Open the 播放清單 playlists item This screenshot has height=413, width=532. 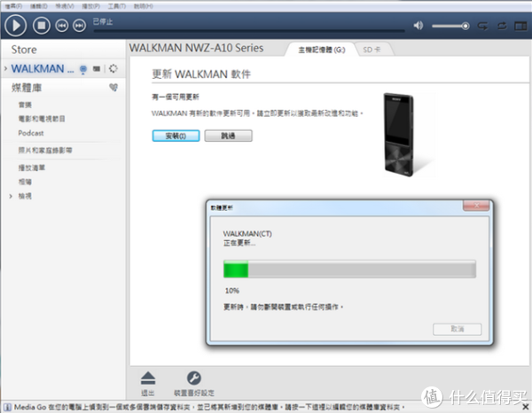(x=32, y=168)
